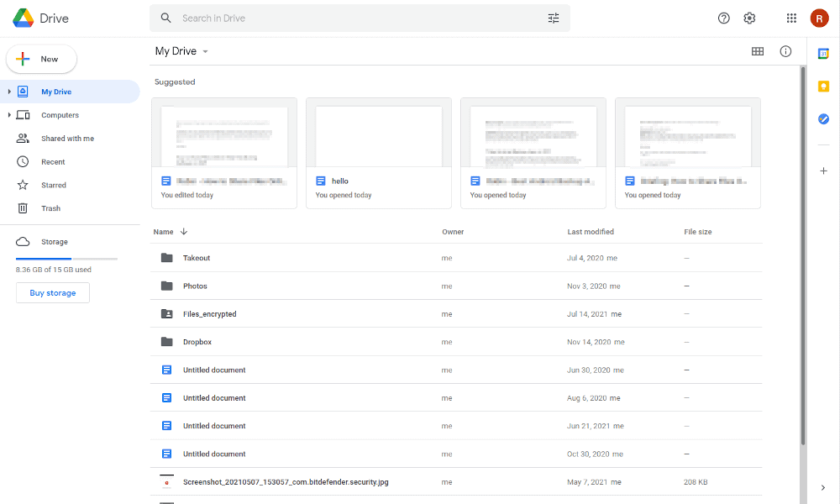The image size is (840, 504).
Task: Open Google Keep side panel
Action: coord(823,87)
